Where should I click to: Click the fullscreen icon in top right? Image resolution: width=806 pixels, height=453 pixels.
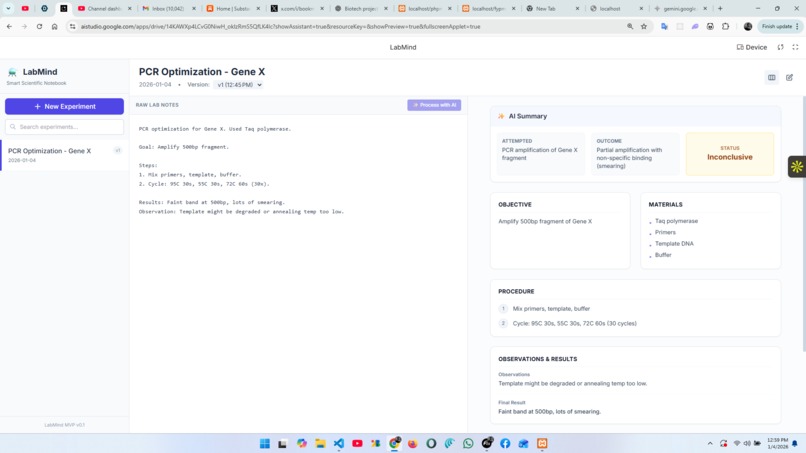795,47
